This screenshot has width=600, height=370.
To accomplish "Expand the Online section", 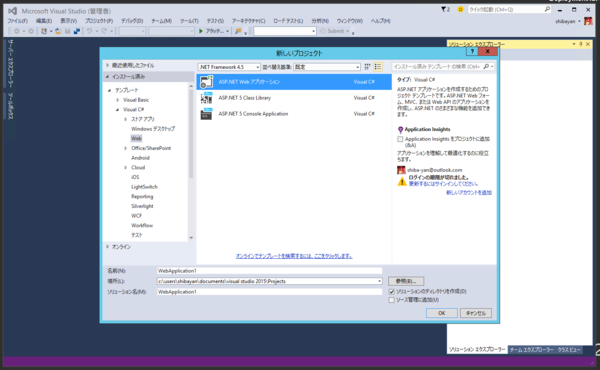I will click(x=108, y=247).
